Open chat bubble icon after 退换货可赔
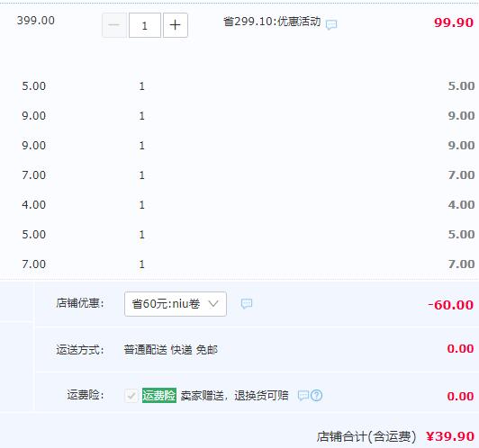The width and height of the screenshot is (479, 448). click(303, 396)
